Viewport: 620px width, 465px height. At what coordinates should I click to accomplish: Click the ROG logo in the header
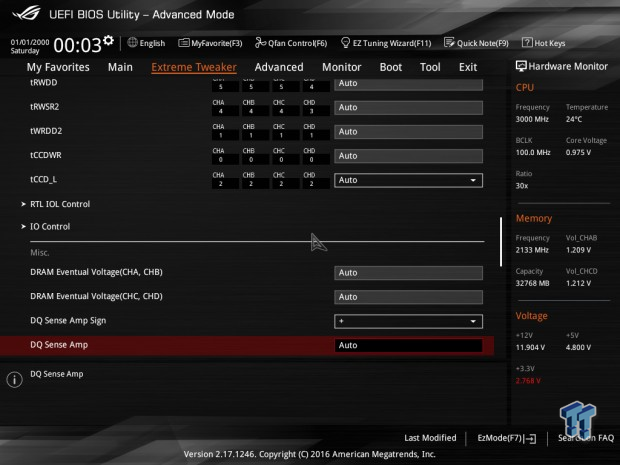point(26,13)
